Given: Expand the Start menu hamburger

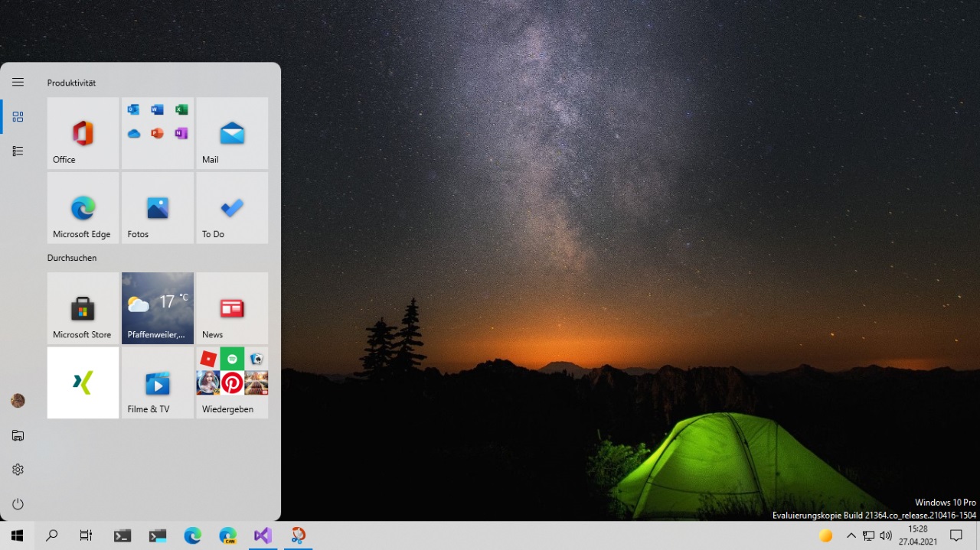Looking at the screenshot, I should coord(18,82).
